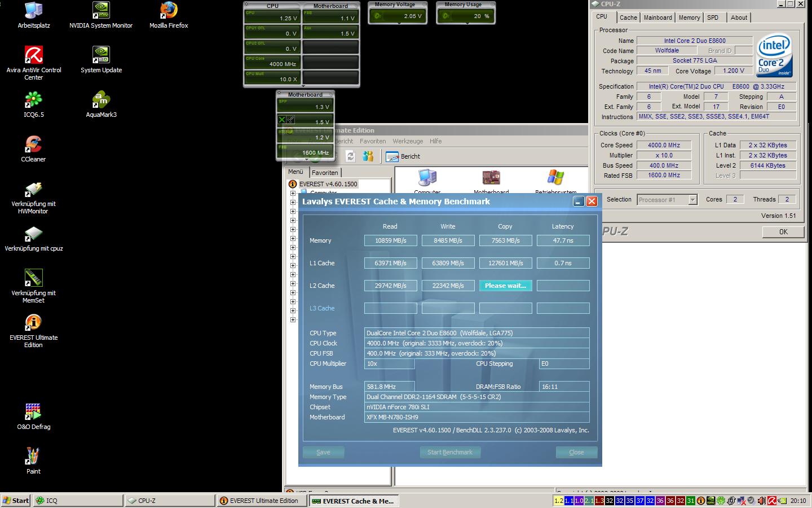The image size is (812, 508).
Task: Click the teal 2.1 tray indicator
Action: (x=589, y=501)
